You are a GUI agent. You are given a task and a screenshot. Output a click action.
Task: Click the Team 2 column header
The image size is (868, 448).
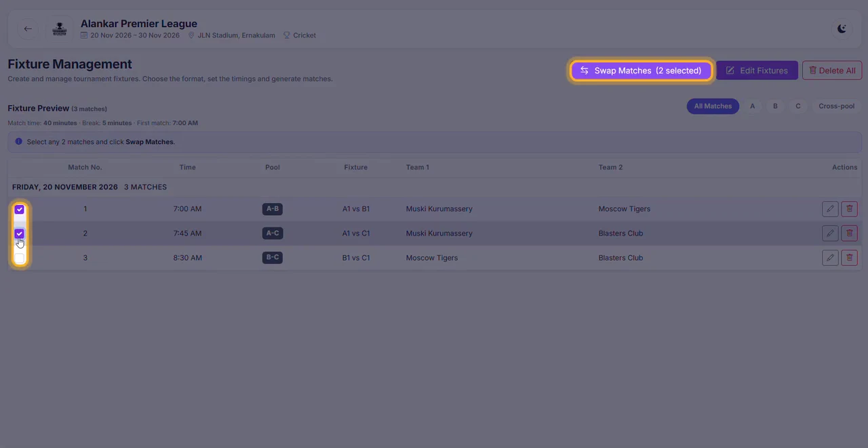tap(610, 167)
